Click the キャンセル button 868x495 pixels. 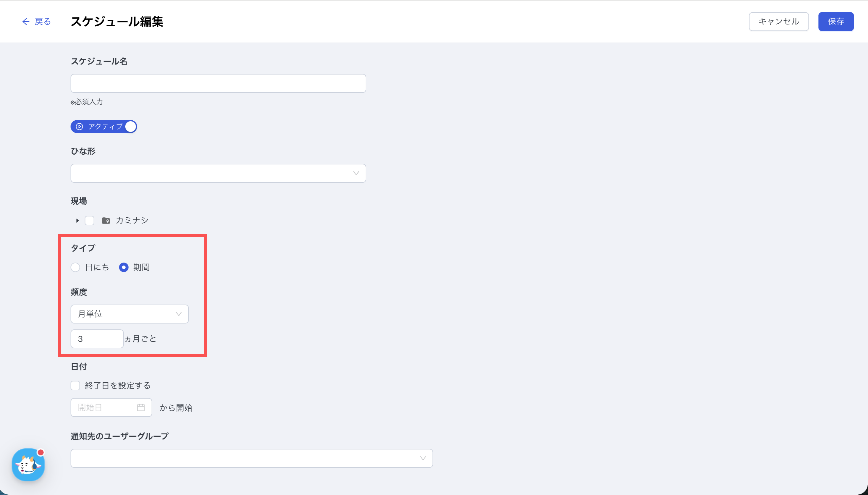click(779, 22)
